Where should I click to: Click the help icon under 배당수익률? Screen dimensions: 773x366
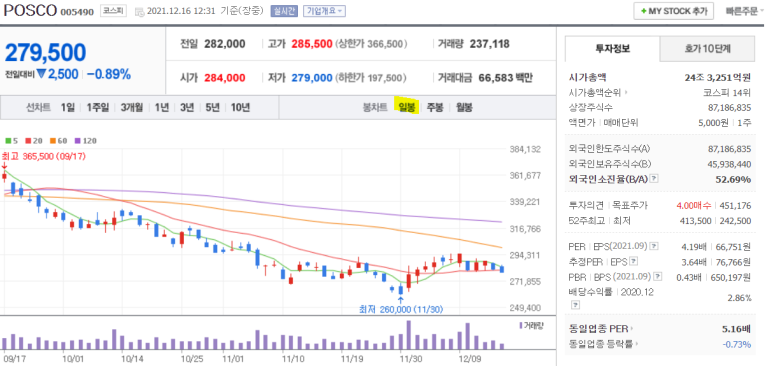pos(575,305)
